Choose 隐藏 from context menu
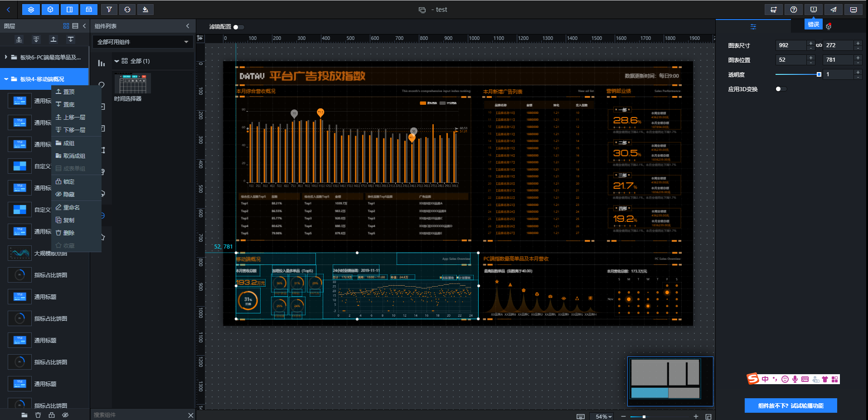This screenshot has width=868, height=420. tap(76, 194)
